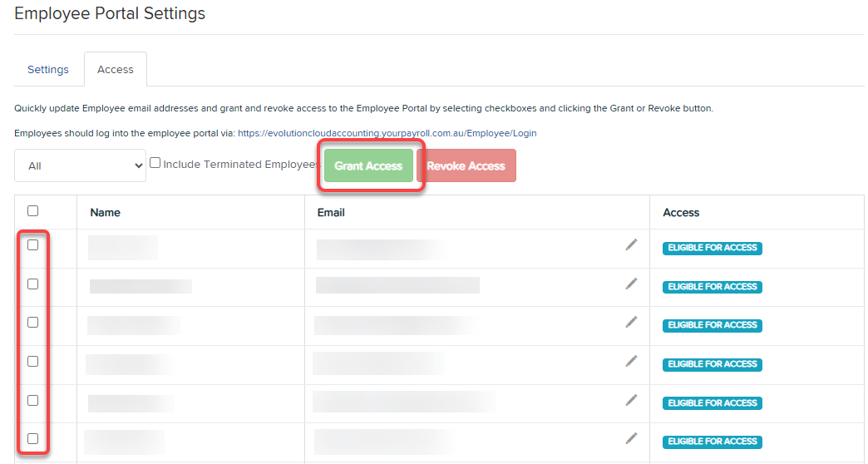Click the fourth row's edit pencil icon
Screen dimensions: 868x464
(631, 361)
